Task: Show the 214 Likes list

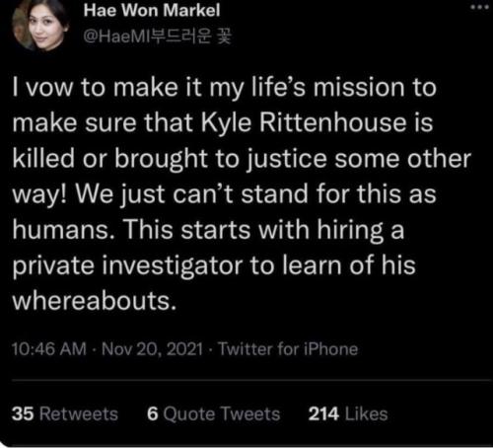Action: click(x=348, y=413)
